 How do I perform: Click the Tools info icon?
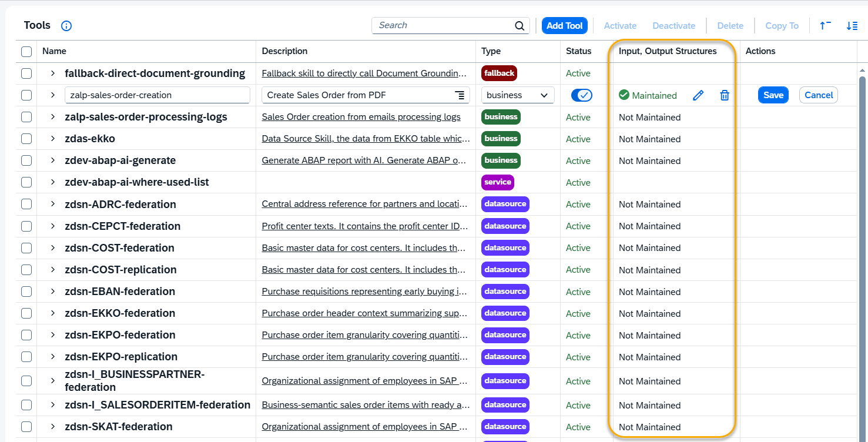click(66, 26)
